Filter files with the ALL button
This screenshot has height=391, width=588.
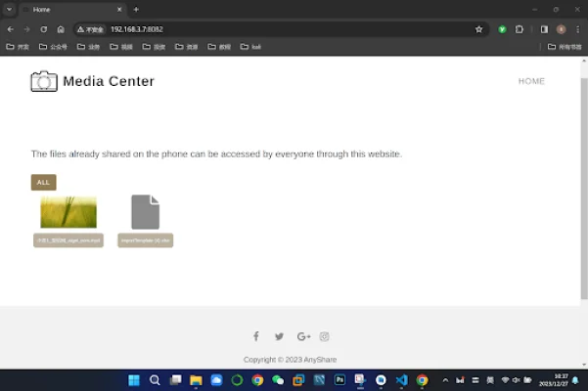click(x=43, y=183)
